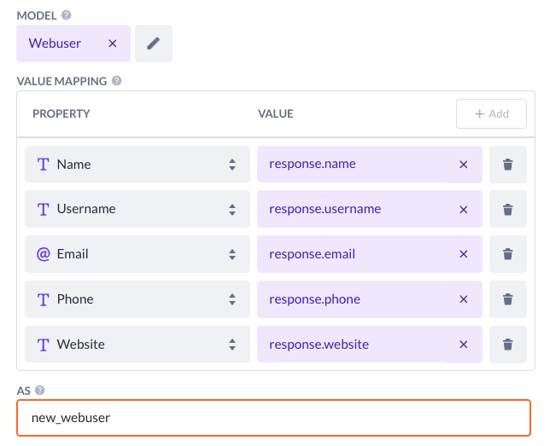550x446 pixels.
Task: Delete the Website mapping row
Action: click(508, 344)
